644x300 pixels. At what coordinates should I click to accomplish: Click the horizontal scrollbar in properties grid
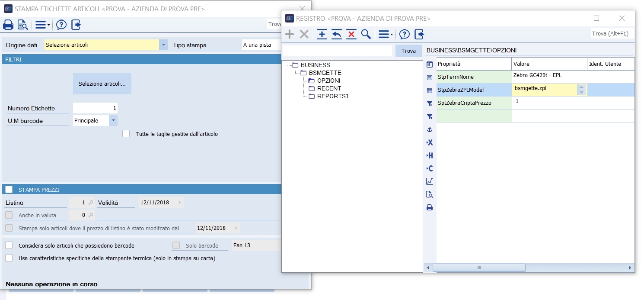[x=479, y=268]
